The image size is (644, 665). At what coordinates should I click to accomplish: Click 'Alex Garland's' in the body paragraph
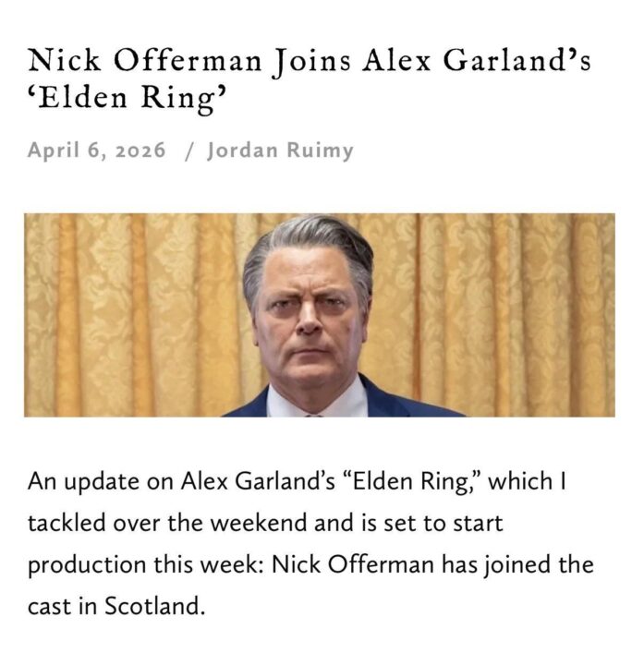coord(258,481)
